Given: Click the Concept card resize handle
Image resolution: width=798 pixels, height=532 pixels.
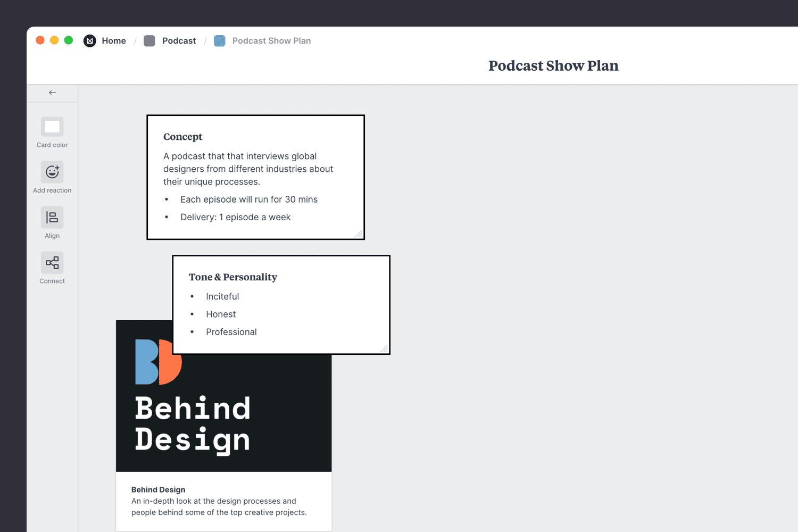Looking at the screenshot, I should pyautogui.click(x=360, y=235).
